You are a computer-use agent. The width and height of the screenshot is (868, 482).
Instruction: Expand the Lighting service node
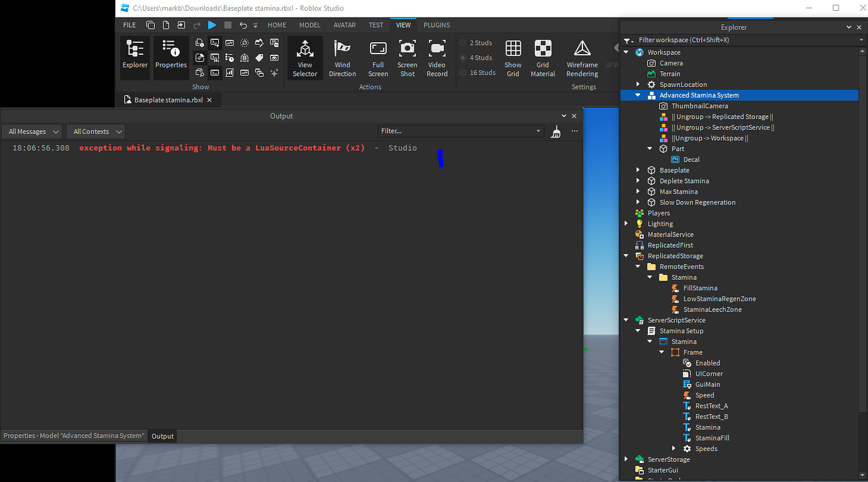pyautogui.click(x=626, y=223)
